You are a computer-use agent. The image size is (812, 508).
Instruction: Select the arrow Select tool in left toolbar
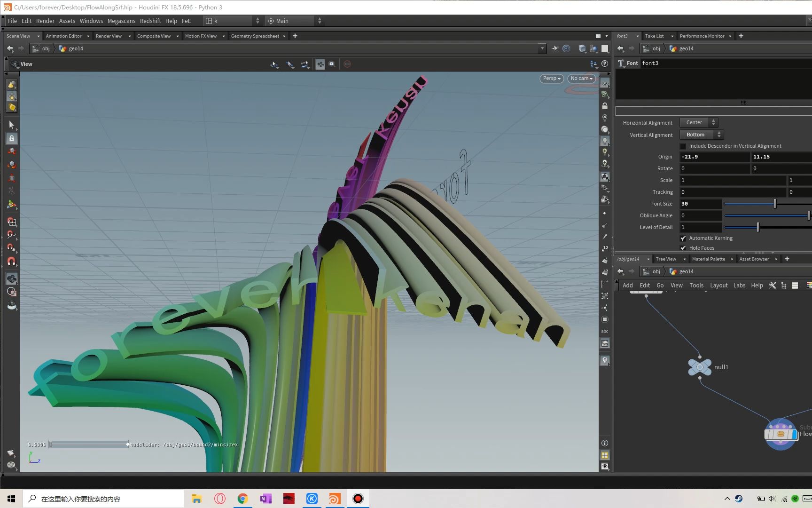[11, 125]
